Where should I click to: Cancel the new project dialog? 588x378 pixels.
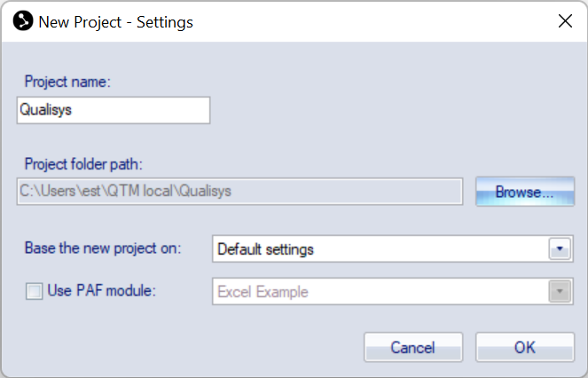click(412, 347)
